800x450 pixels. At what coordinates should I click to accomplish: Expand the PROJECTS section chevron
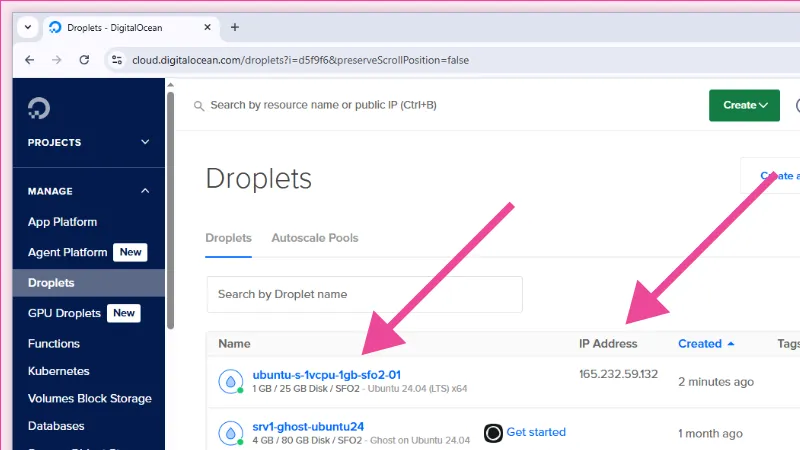pos(145,142)
